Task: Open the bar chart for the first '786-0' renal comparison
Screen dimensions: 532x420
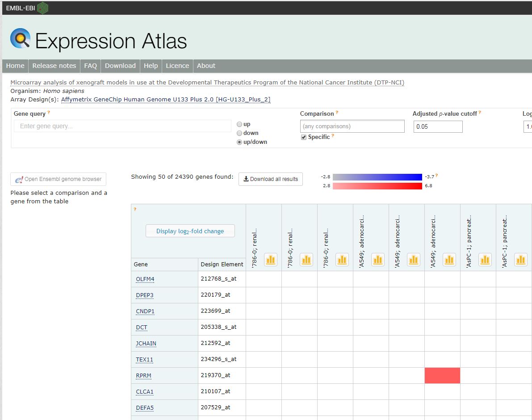Action: pos(271,260)
